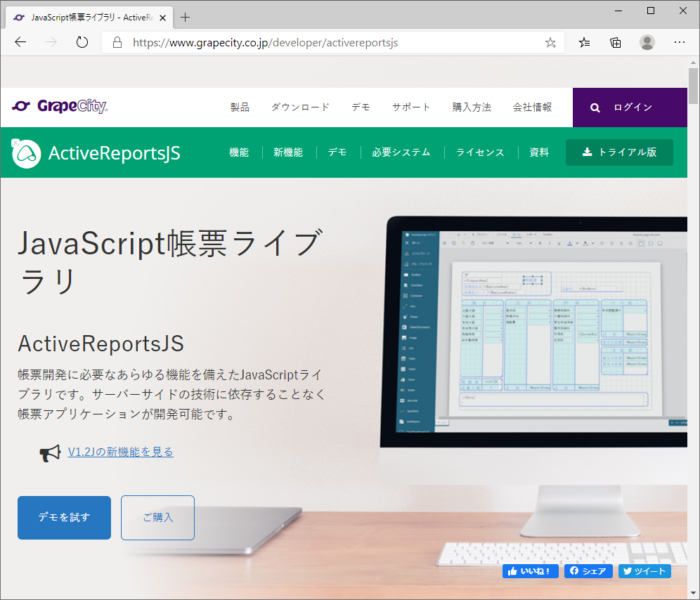This screenshot has width=700, height=600.
Task: Open the V1.2Jの新機能を見る link
Action: (x=121, y=452)
